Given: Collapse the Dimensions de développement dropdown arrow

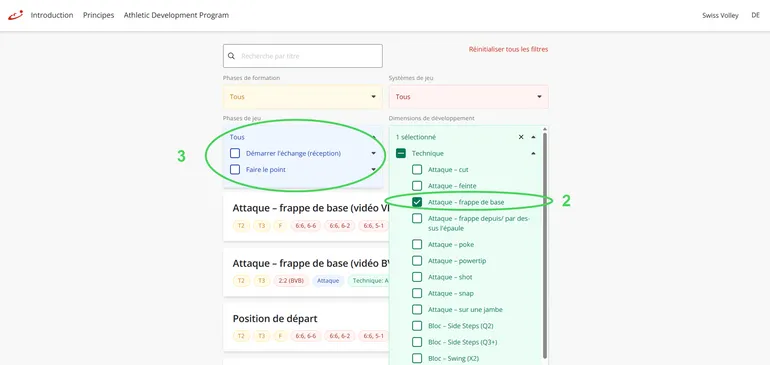Looking at the screenshot, I should coord(533,137).
